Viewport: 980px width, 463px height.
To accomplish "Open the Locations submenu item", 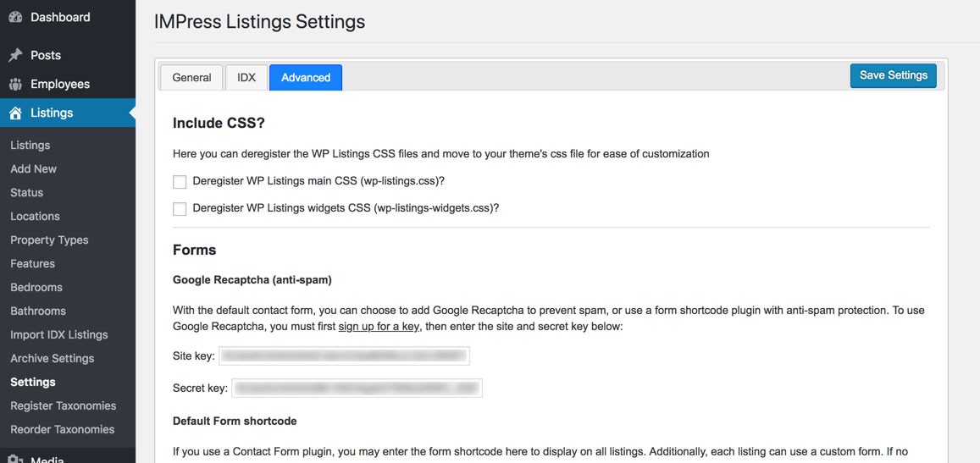I will pyautogui.click(x=35, y=216).
